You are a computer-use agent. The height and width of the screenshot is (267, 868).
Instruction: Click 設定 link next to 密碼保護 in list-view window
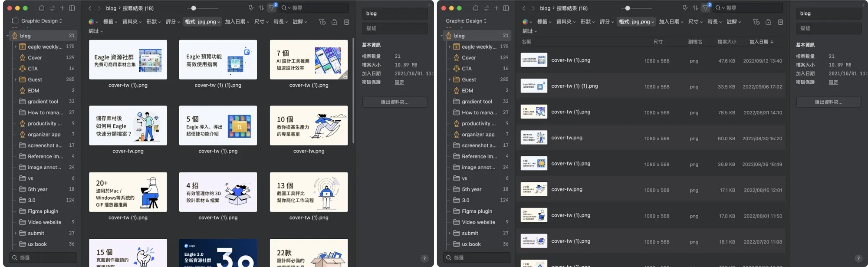pyautogui.click(x=833, y=82)
